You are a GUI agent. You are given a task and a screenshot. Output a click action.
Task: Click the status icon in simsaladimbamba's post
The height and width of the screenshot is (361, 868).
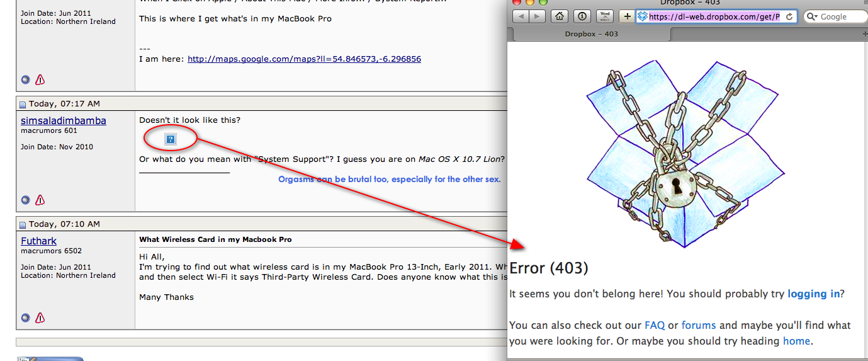click(25, 200)
